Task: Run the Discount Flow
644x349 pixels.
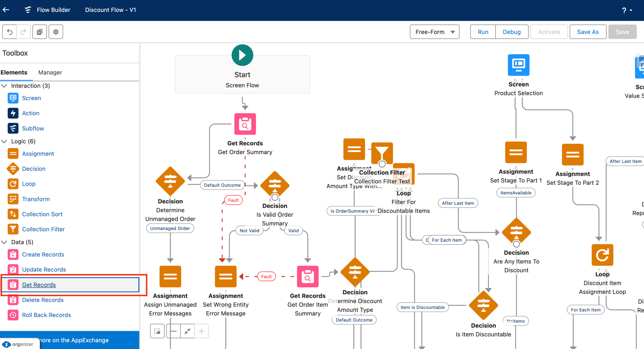Action: point(482,32)
